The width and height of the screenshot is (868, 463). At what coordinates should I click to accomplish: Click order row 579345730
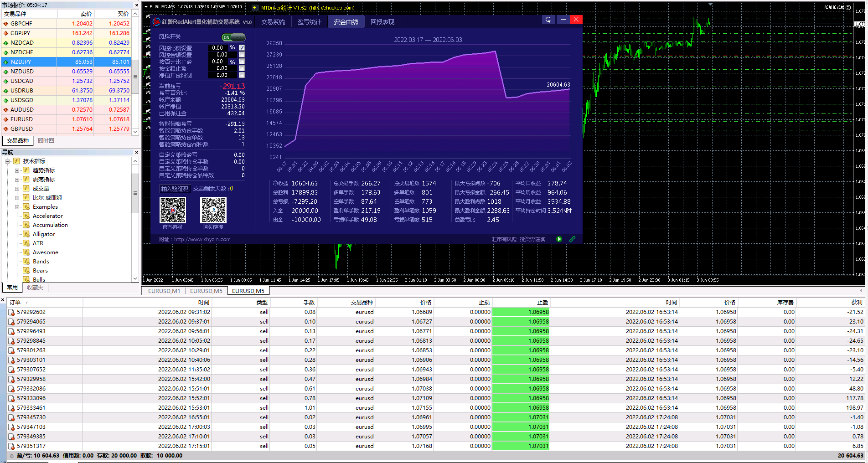pyautogui.click(x=436, y=417)
